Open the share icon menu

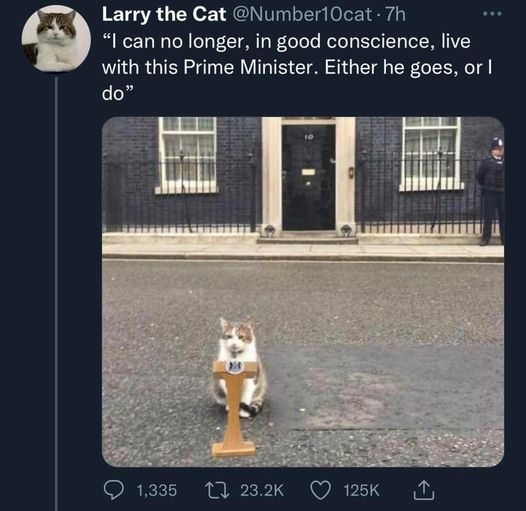click(x=423, y=490)
